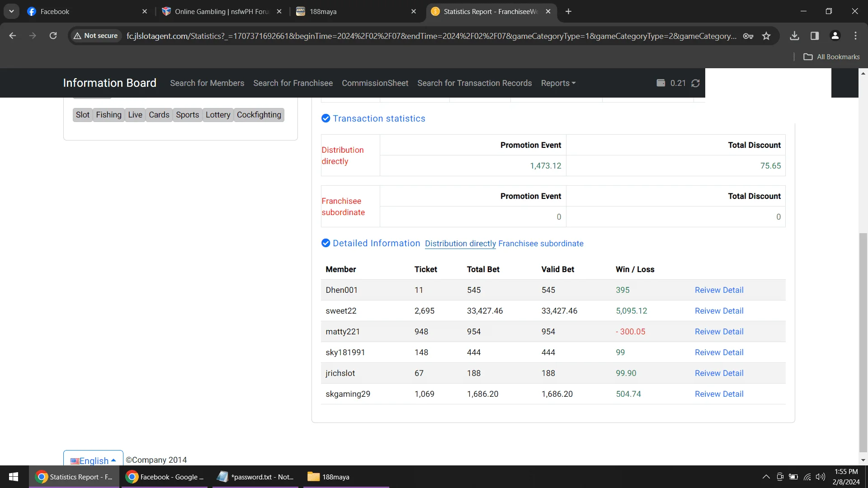Switch to Facebook Chrome window in taskbar
Image resolution: width=868 pixels, height=488 pixels.
(x=165, y=477)
